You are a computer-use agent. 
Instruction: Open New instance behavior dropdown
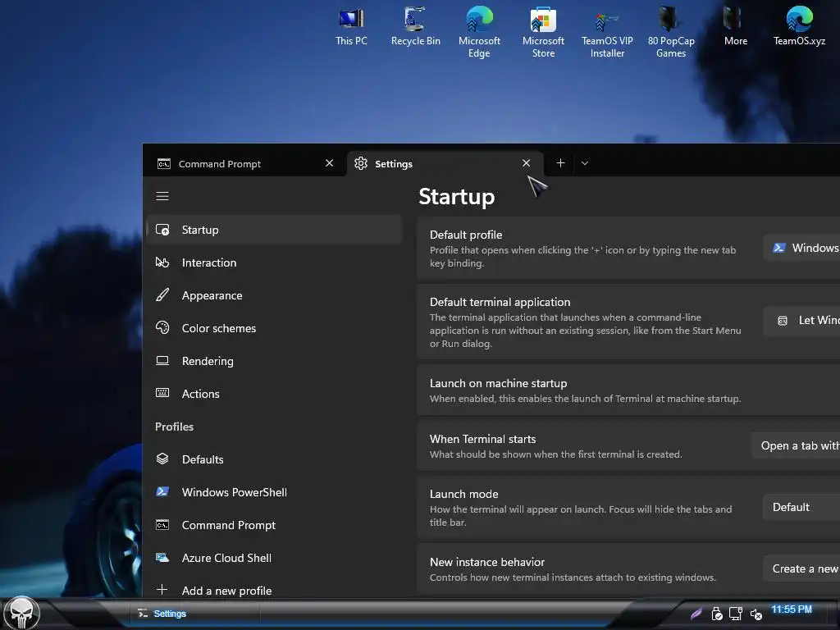(801, 569)
